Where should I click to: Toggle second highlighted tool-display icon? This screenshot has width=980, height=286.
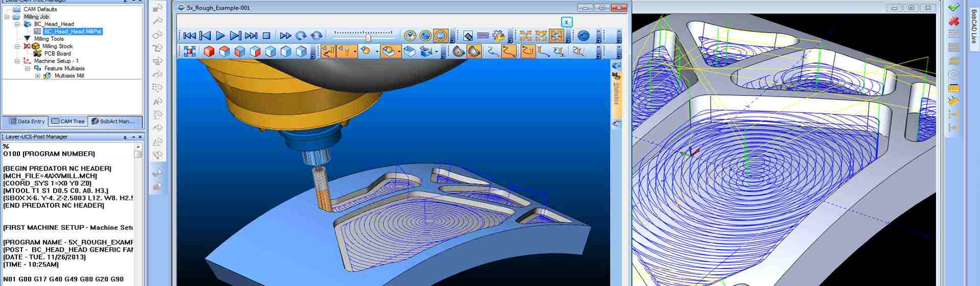point(345,51)
